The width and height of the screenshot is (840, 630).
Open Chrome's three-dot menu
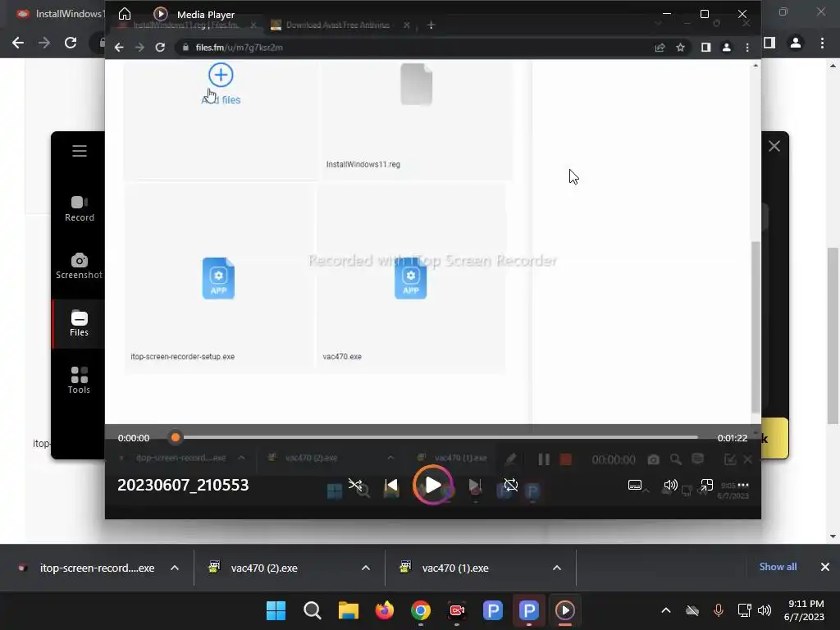[x=822, y=43]
